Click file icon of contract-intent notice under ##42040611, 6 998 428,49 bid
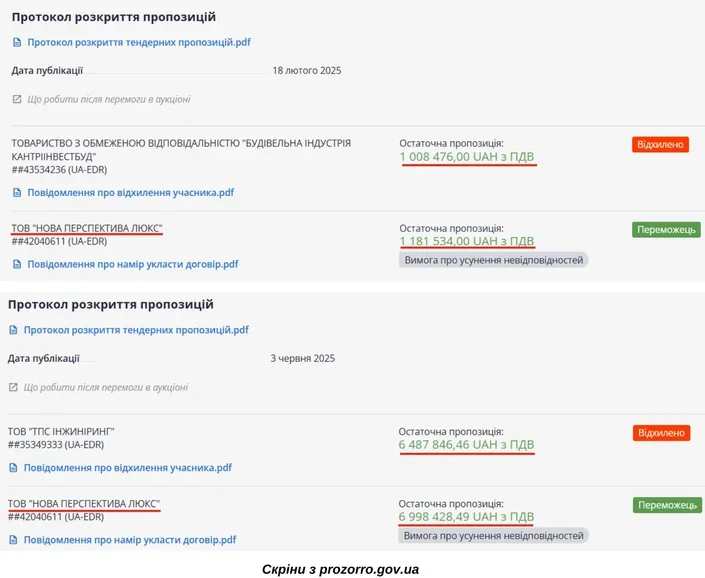The image size is (705, 578). 13,539
